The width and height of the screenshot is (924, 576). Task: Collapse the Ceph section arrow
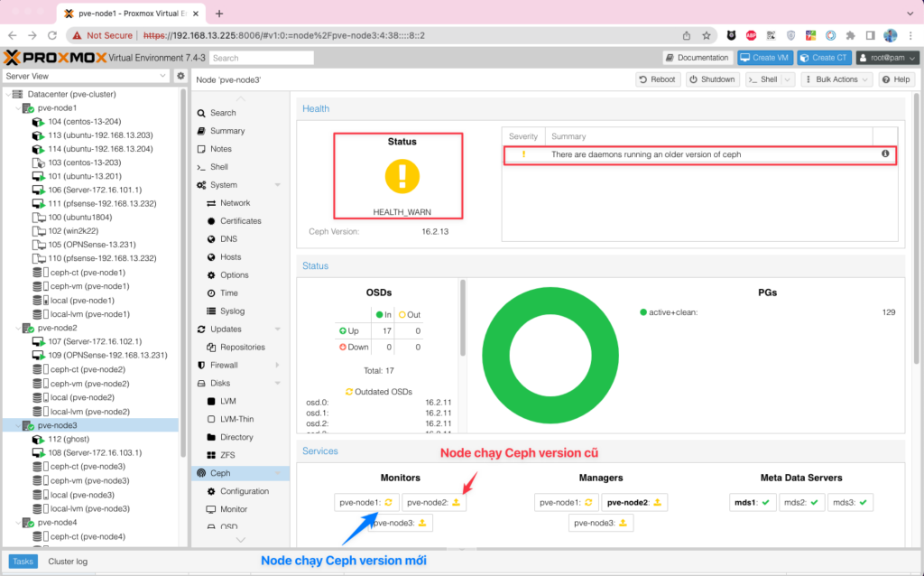coord(278,473)
